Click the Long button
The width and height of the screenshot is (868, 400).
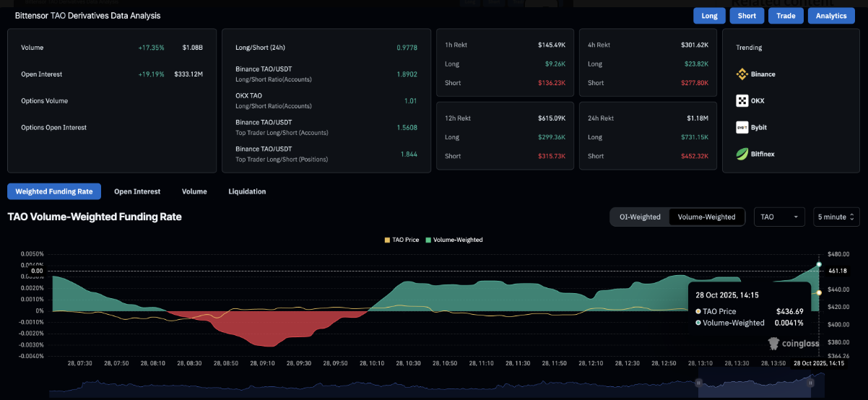[709, 16]
